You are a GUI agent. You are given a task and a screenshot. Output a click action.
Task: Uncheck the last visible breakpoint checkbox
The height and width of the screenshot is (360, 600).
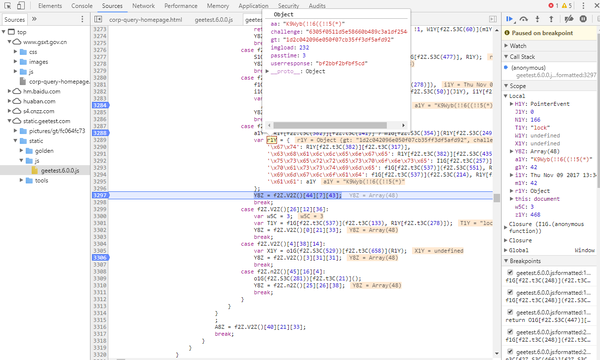tap(510, 352)
